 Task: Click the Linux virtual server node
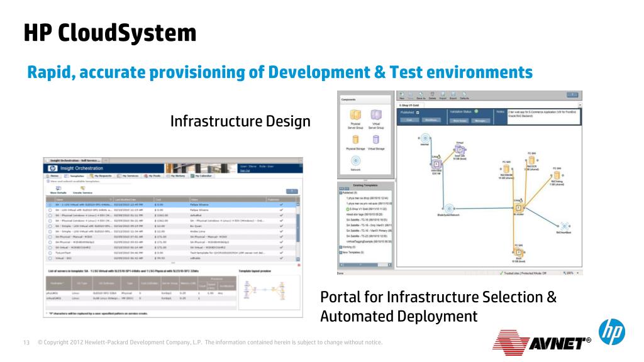tap(436, 164)
